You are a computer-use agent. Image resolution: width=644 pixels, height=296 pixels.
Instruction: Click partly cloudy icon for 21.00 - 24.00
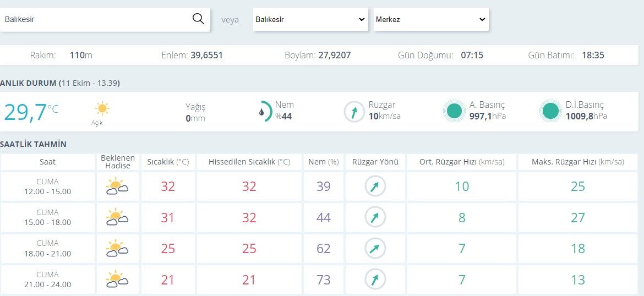[117, 279]
